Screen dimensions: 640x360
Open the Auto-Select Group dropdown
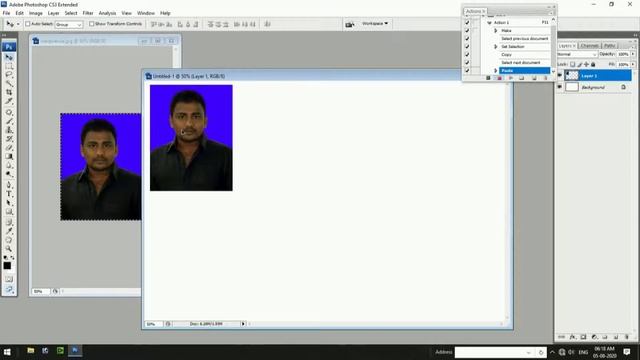pyautogui.click(x=69, y=24)
